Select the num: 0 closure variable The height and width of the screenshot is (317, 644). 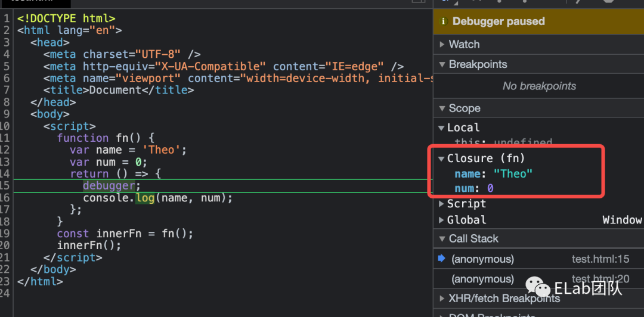pyautogui.click(x=473, y=188)
